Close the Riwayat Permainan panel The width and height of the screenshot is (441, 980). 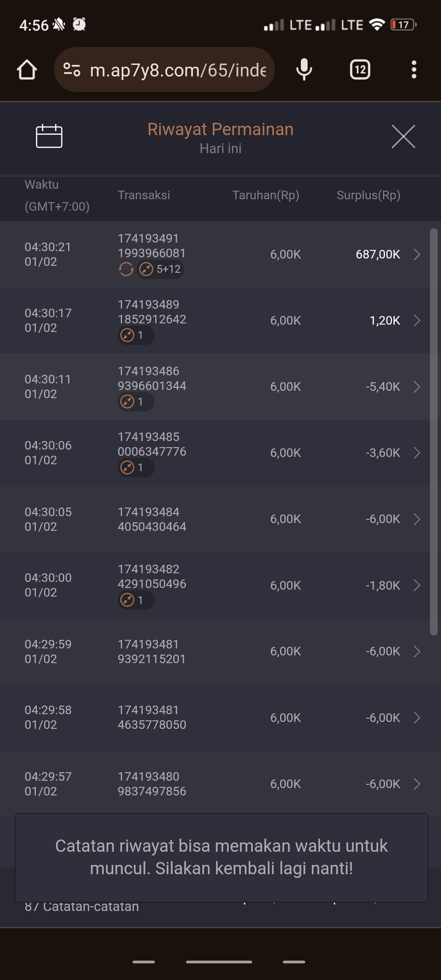[x=403, y=136]
